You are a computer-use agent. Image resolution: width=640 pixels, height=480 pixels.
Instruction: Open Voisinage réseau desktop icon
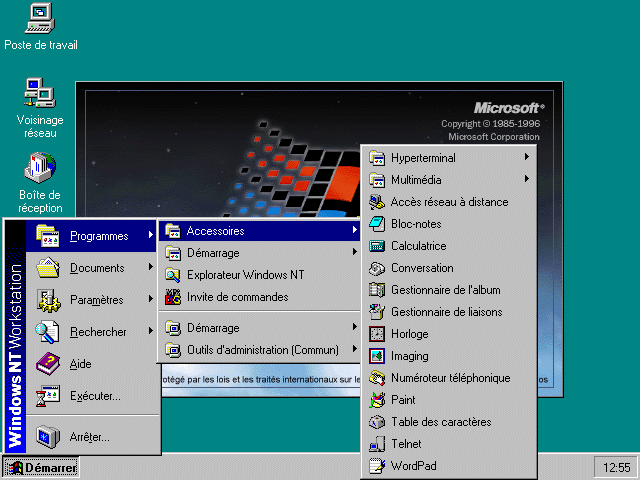point(40,93)
